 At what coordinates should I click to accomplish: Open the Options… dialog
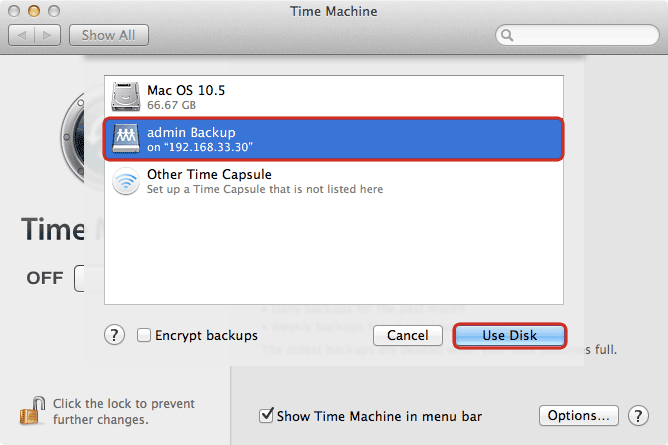coord(580,415)
